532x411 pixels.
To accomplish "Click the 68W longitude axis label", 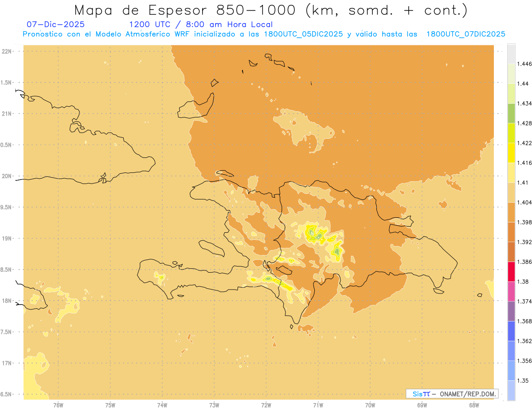I will [x=474, y=405].
